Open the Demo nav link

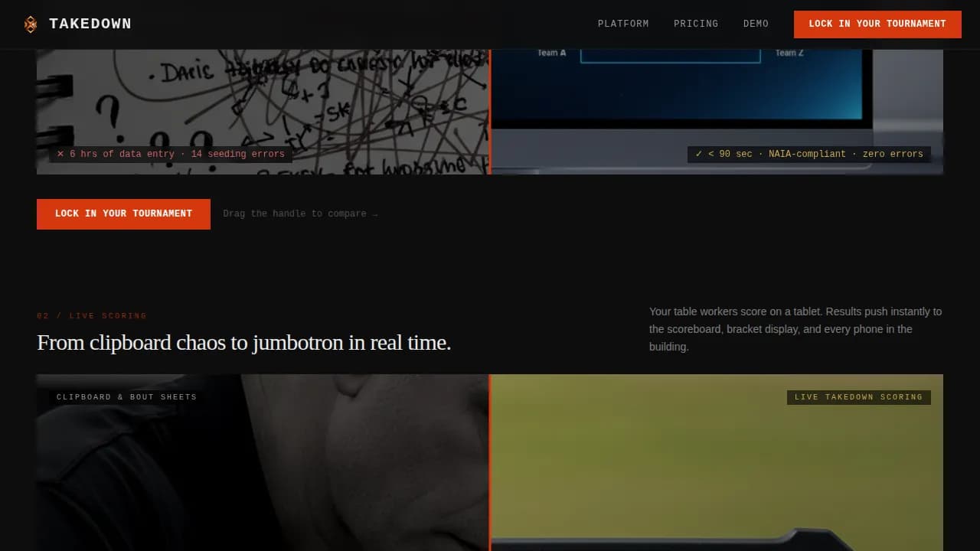756,24
